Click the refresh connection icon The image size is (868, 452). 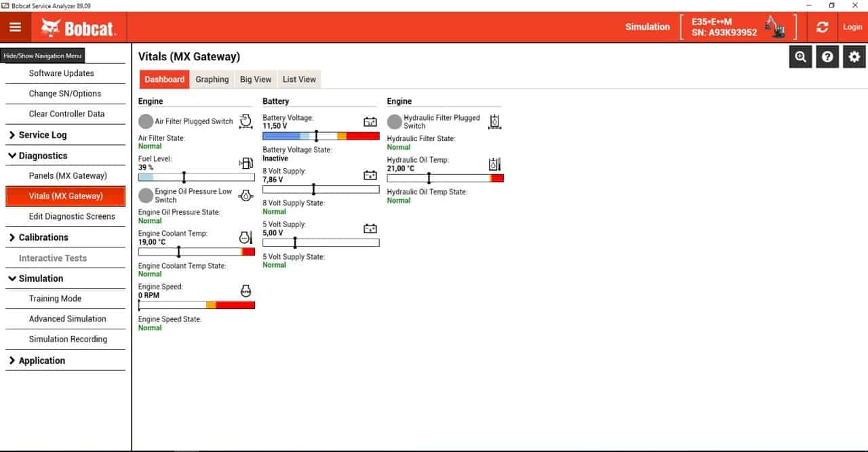823,27
